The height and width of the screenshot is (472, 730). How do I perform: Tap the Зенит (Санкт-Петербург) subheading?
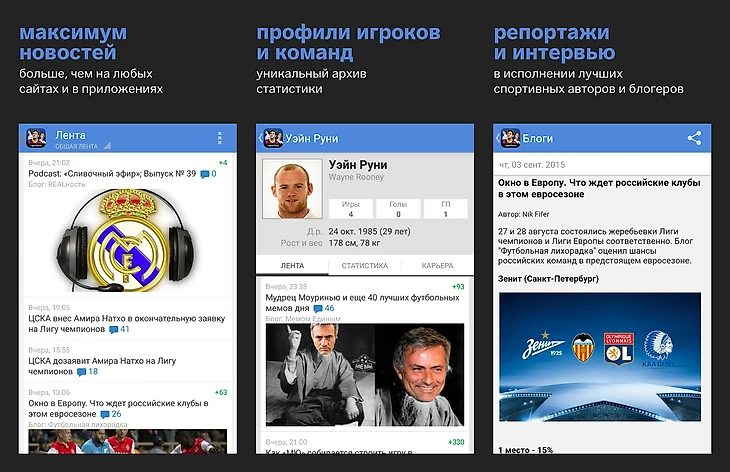pyautogui.click(x=548, y=279)
